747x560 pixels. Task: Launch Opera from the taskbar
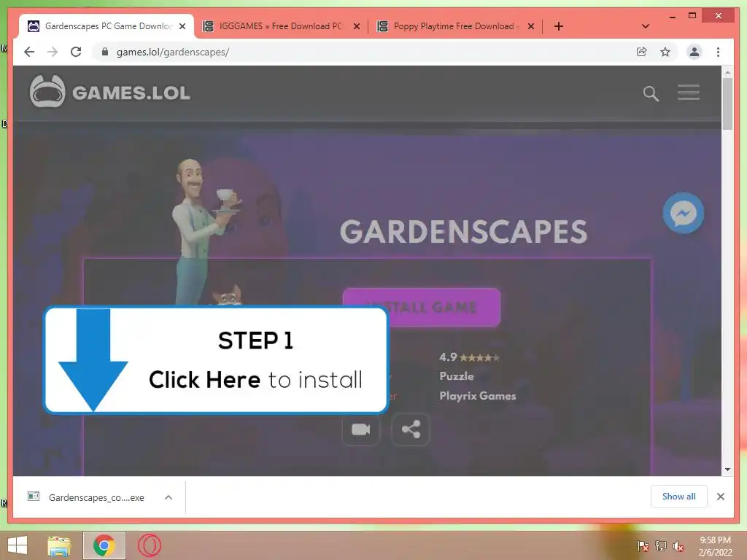[149, 545]
